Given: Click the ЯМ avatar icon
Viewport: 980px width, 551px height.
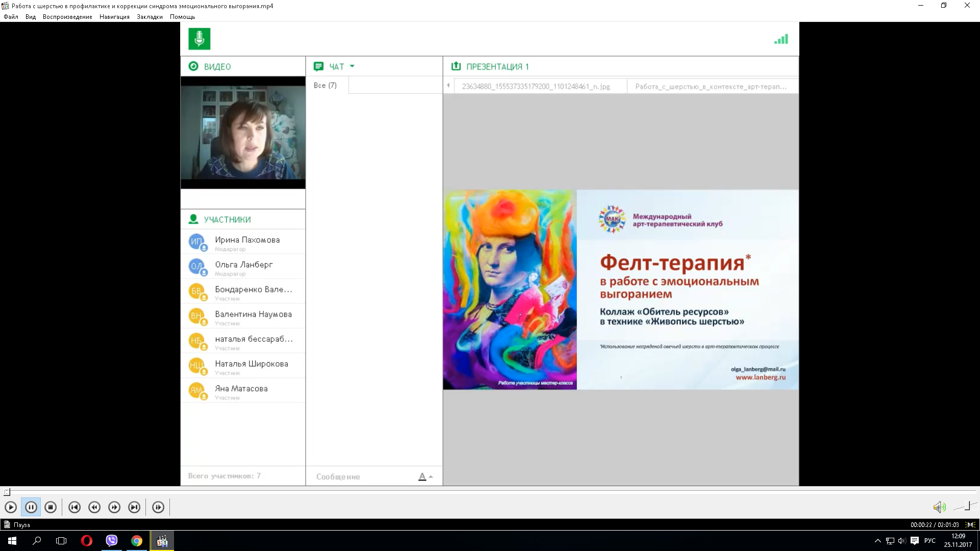Looking at the screenshot, I should (197, 390).
